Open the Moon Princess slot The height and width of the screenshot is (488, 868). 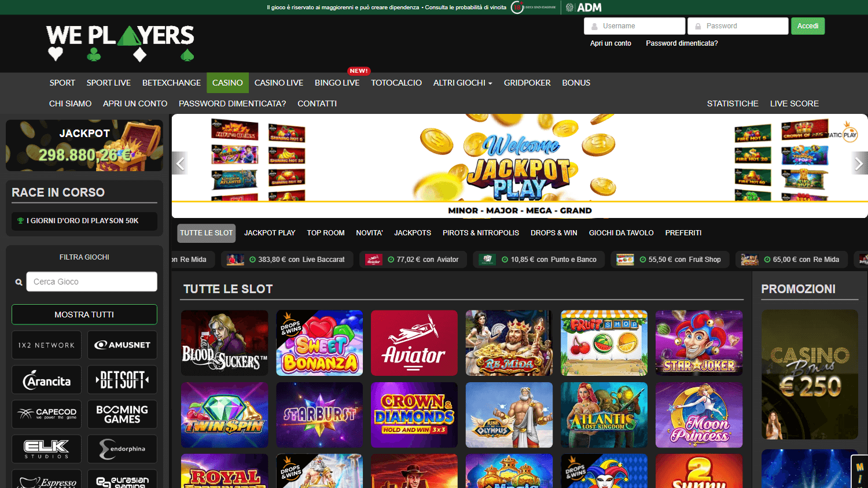click(x=699, y=415)
